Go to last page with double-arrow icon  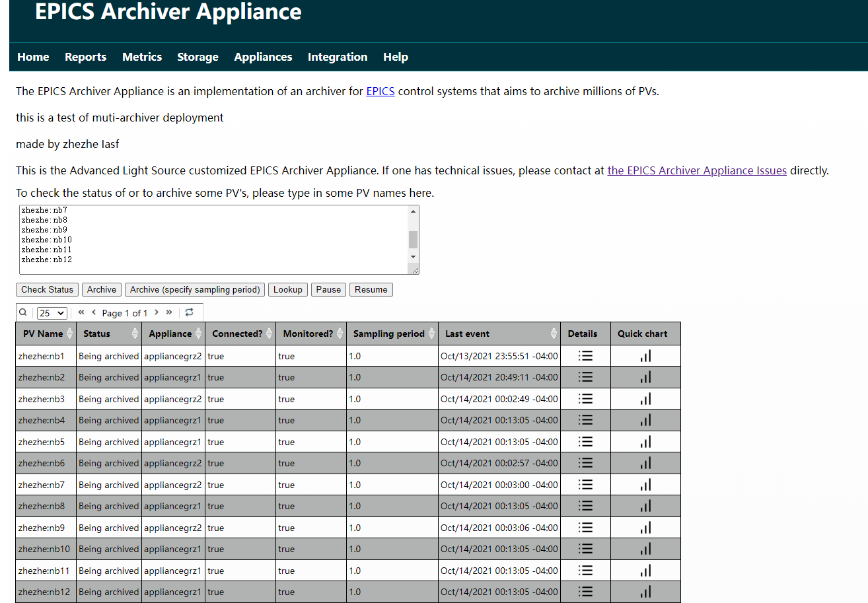pos(169,312)
